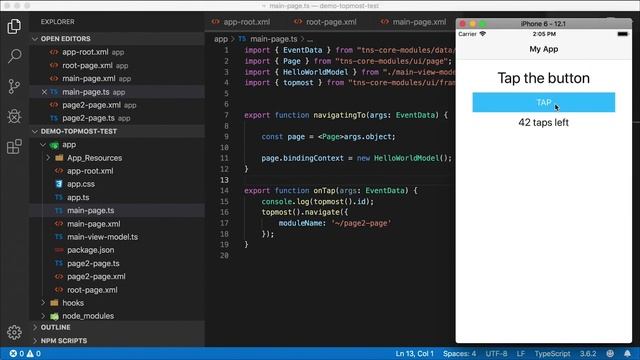The image size is (640, 360).
Task: Open the notifications bell in status bar
Action: tap(627, 353)
